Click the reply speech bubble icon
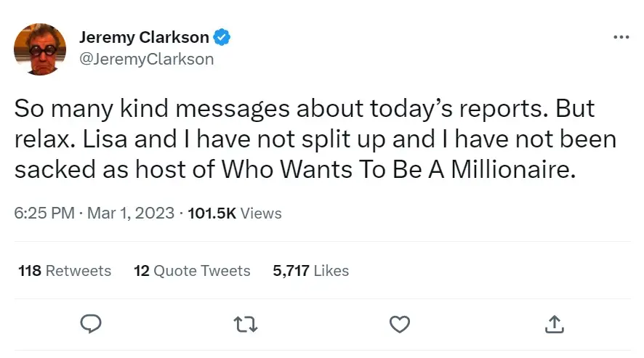Screen dimensions: 644x358 pos(90,324)
